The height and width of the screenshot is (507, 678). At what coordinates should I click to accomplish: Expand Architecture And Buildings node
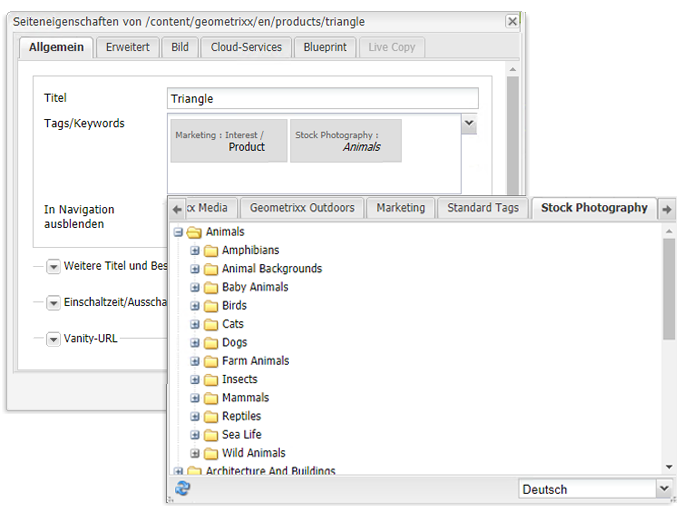pos(178,471)
